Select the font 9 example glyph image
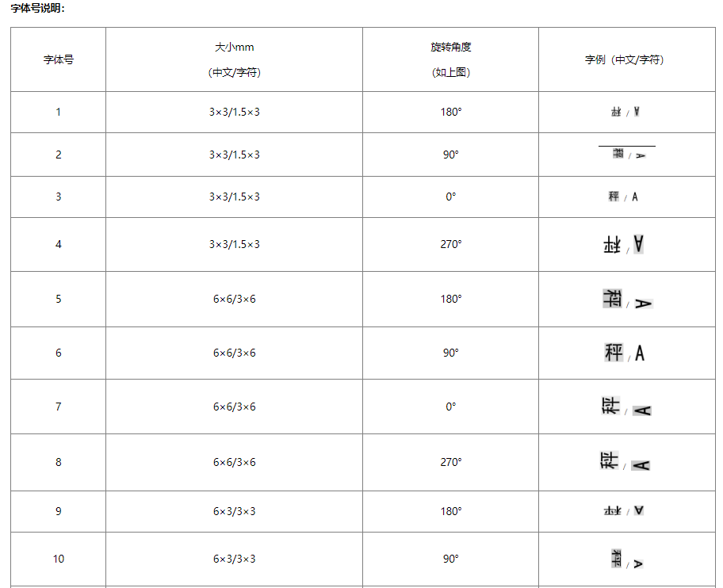This screenshot has width=723, height=588. click(625, 511)
